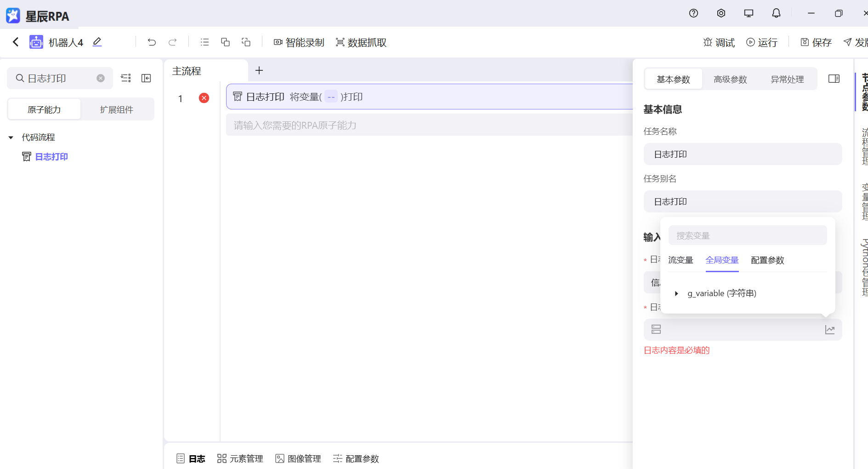Switch to the 高级参数 tab
The image size is (868, 469).
click(730, 79)
